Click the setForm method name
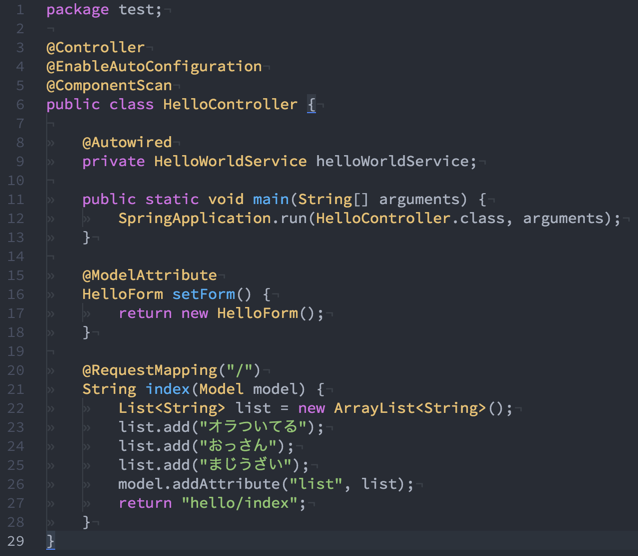This screenshot has width=638, height=556. tap(203, 294)
